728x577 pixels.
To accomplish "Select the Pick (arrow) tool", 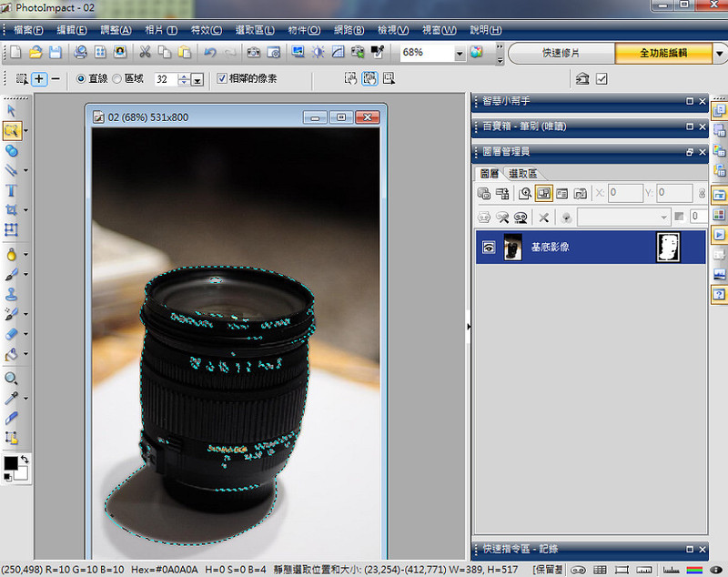I will [12, 110].
